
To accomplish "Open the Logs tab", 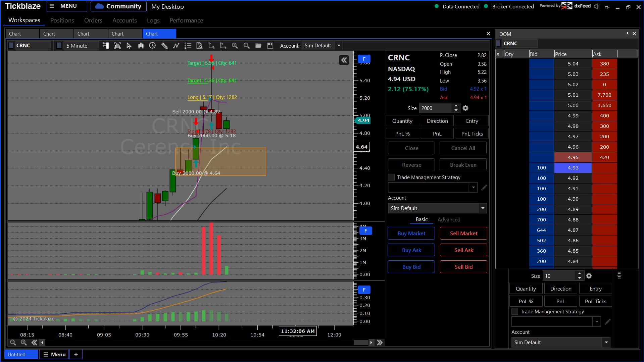I will 153,20.
